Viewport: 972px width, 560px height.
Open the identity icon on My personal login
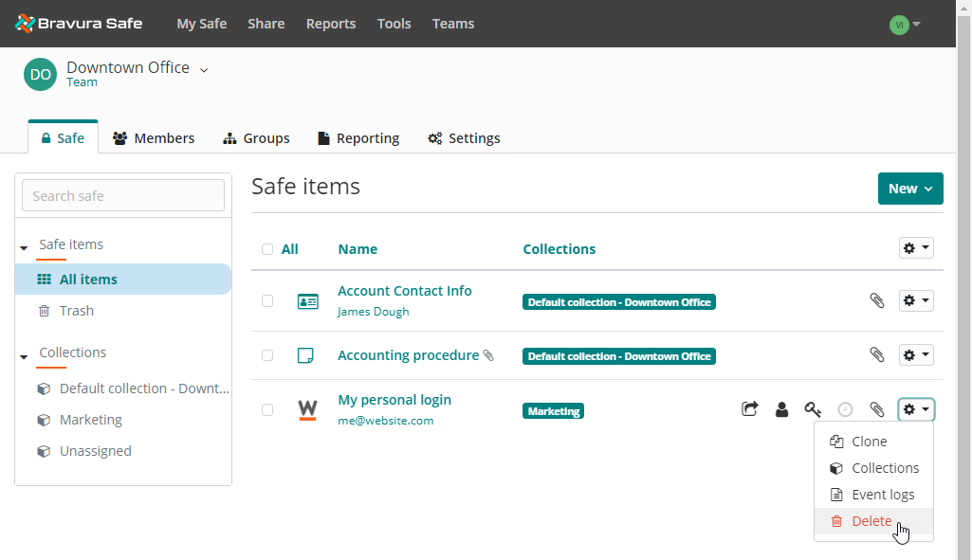(781, 408)
